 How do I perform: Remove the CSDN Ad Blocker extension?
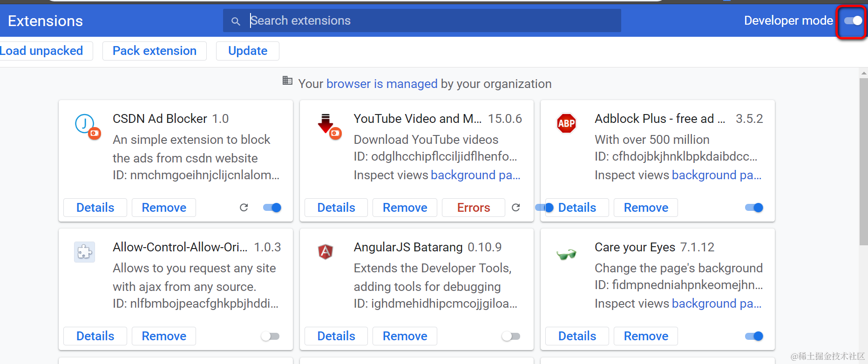click(x=164, y=208)
